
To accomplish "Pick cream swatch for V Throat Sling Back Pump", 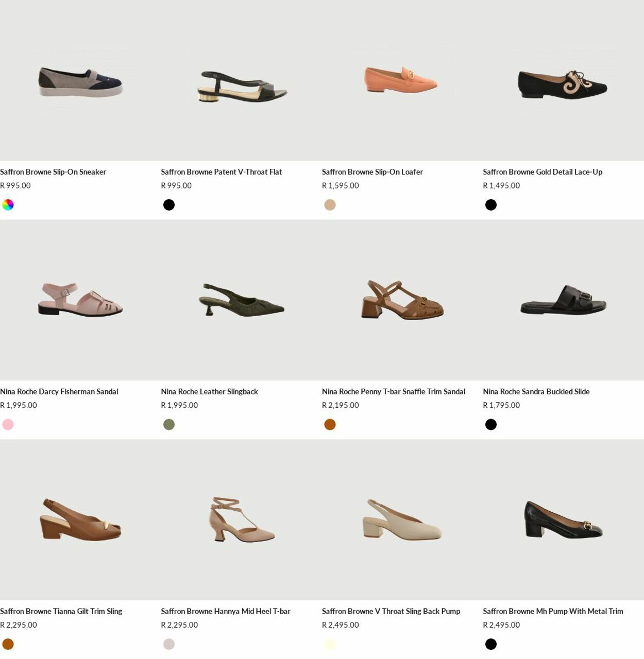I will click(x=330, y=644).
